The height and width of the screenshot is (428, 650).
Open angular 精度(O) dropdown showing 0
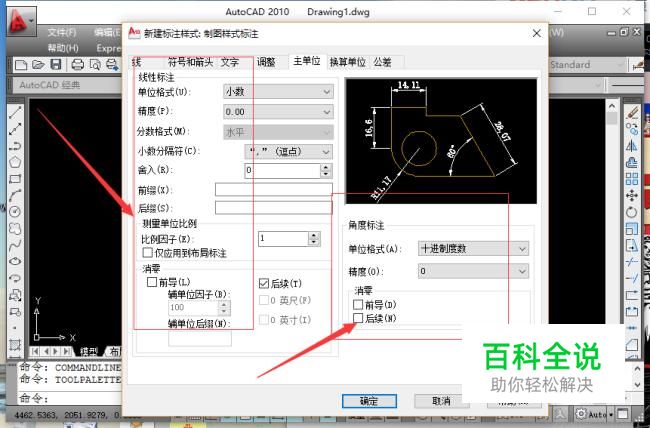coord(473,271)
